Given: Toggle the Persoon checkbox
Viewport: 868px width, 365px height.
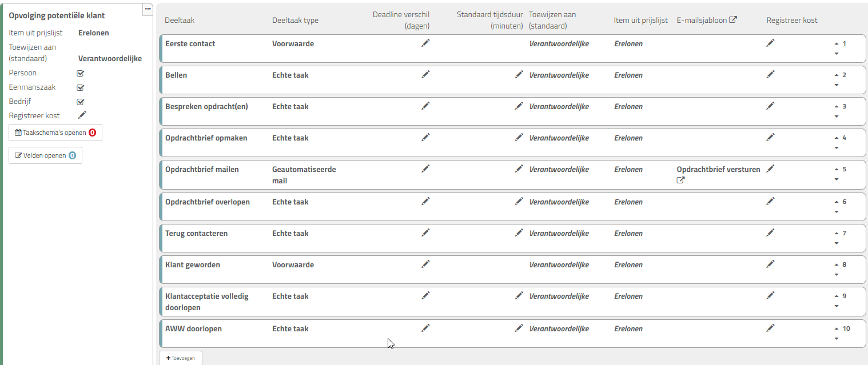Looking at the screenshot, I should coord(81,73).
